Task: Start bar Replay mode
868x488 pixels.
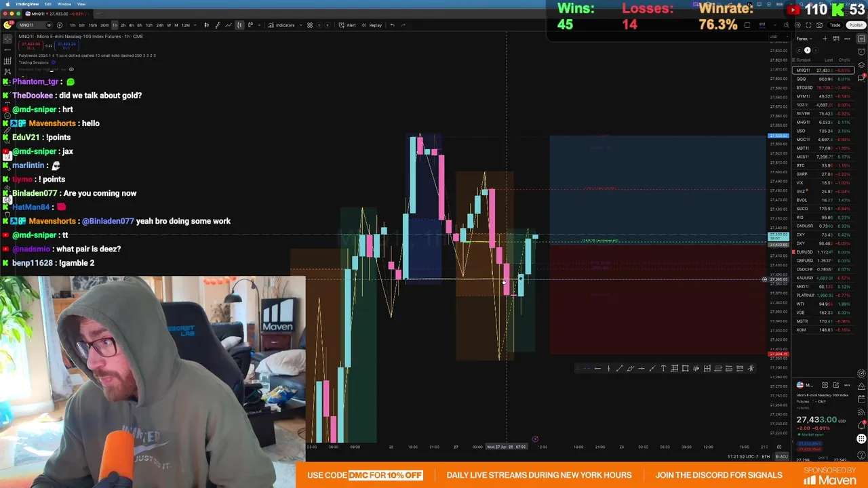Action: tap(372, 25)
